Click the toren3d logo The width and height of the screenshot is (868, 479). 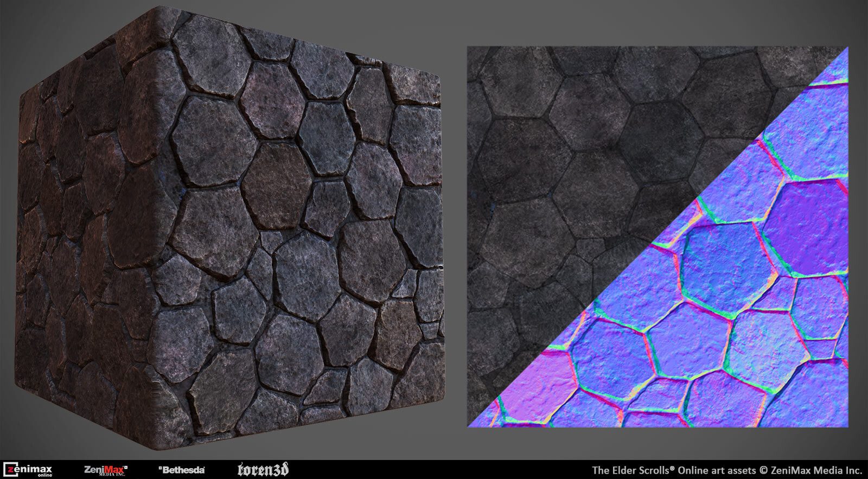point(263,470)
